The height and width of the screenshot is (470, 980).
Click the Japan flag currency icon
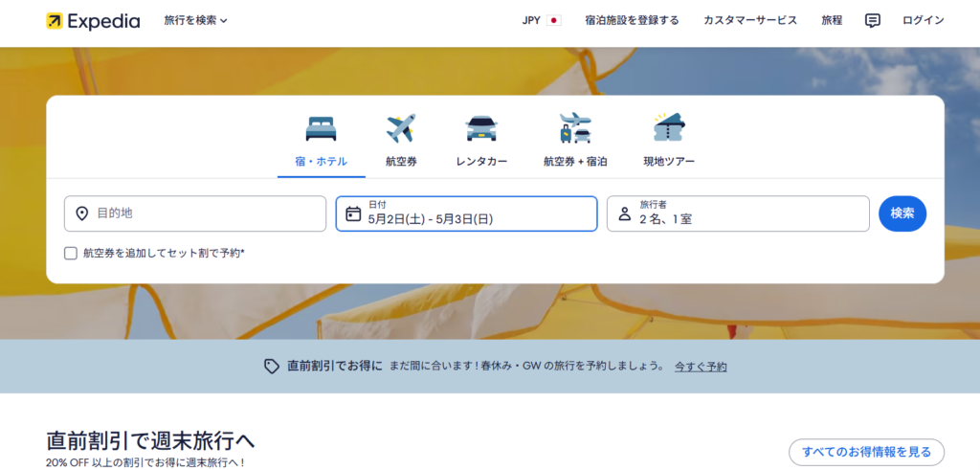coord(553,20)
